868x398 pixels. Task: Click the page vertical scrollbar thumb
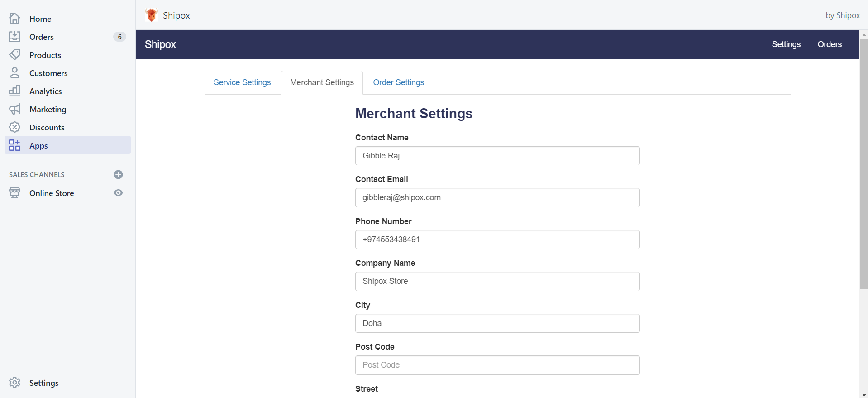pos(864,164)
